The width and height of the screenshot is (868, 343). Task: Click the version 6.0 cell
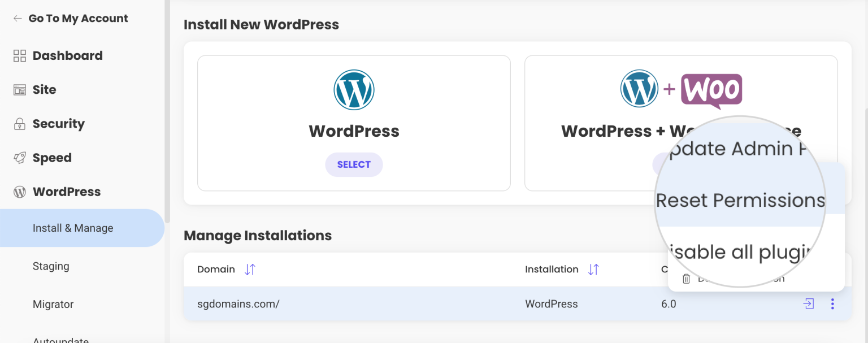click(669, 304)
